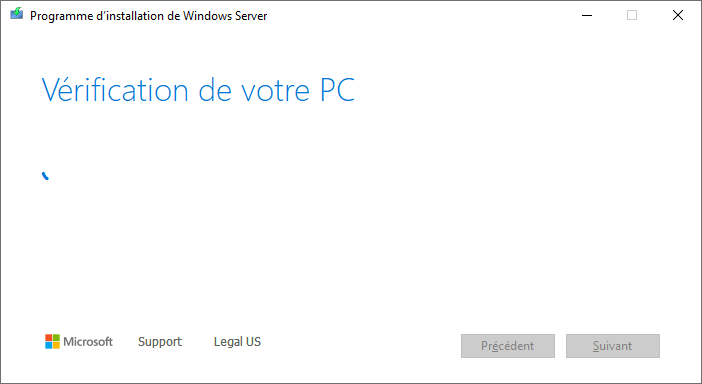The width and height of the screenshot is (702, 384).
Task: Continue with the Suivant button
Action: point(612,346)
